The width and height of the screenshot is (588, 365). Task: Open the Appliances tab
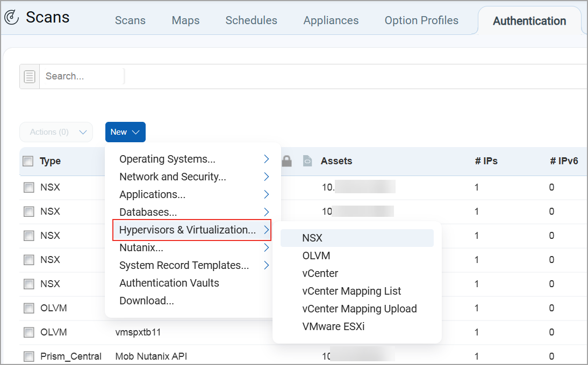point(331,20)
